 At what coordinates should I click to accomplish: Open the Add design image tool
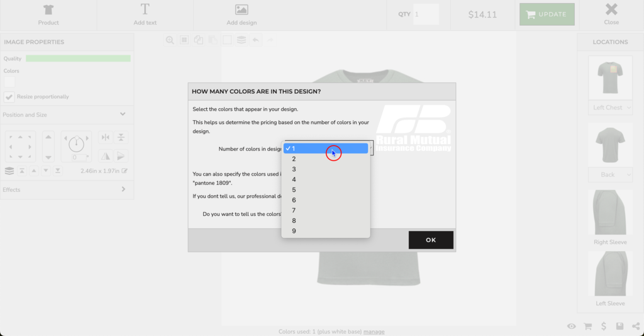(x=241, y=14)
